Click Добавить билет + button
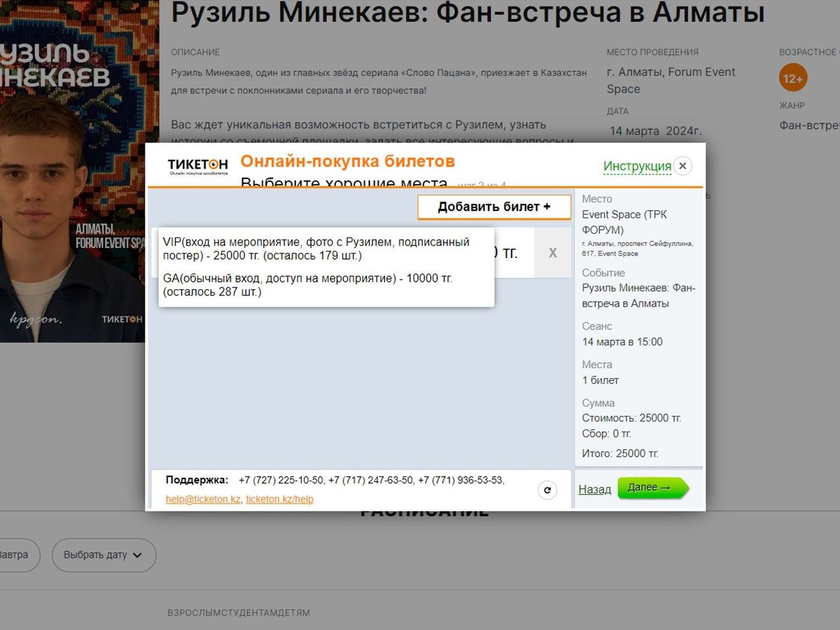Image resolution: width=840 pixels, height=630 pixels. click(494, 207)
